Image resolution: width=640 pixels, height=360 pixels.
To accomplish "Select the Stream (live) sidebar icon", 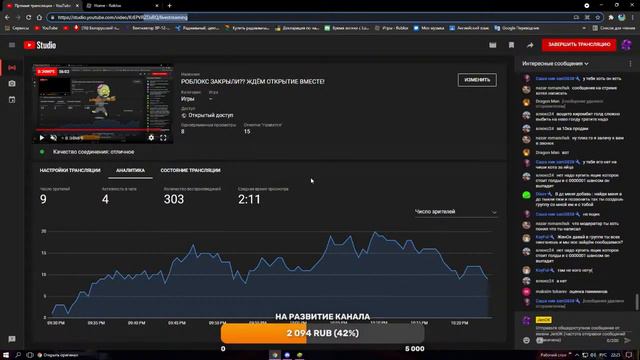I will [12, 68].
